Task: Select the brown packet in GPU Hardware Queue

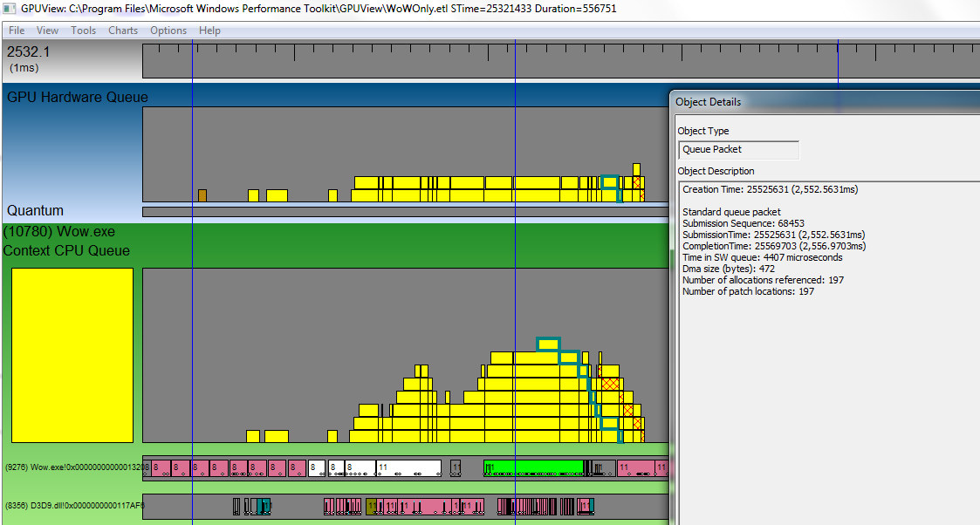Action: point(202,195)
